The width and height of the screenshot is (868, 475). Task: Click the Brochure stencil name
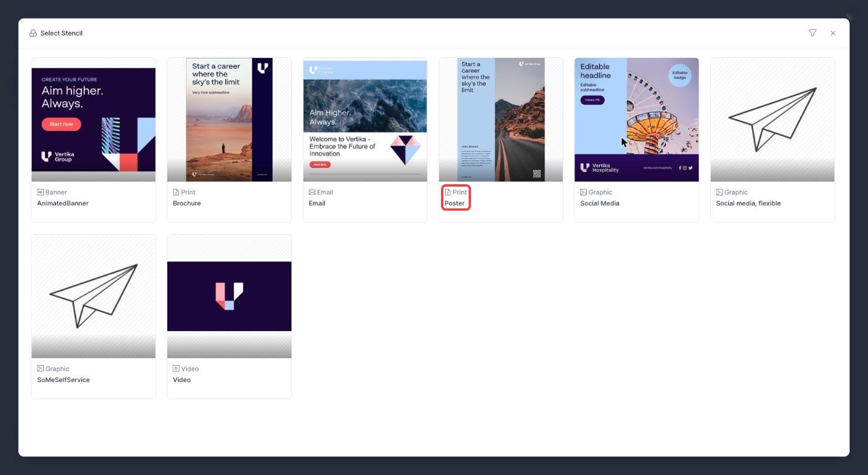coord(187,204)
